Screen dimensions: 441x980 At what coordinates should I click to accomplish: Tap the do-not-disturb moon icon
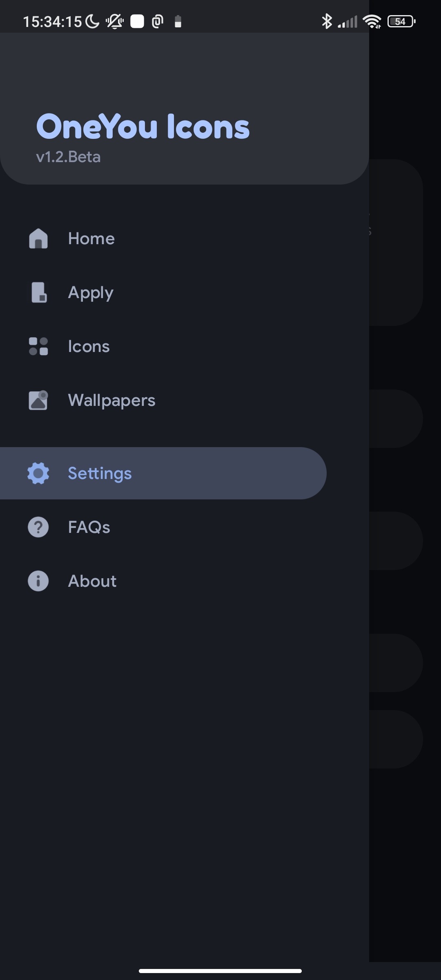(93, 21)
